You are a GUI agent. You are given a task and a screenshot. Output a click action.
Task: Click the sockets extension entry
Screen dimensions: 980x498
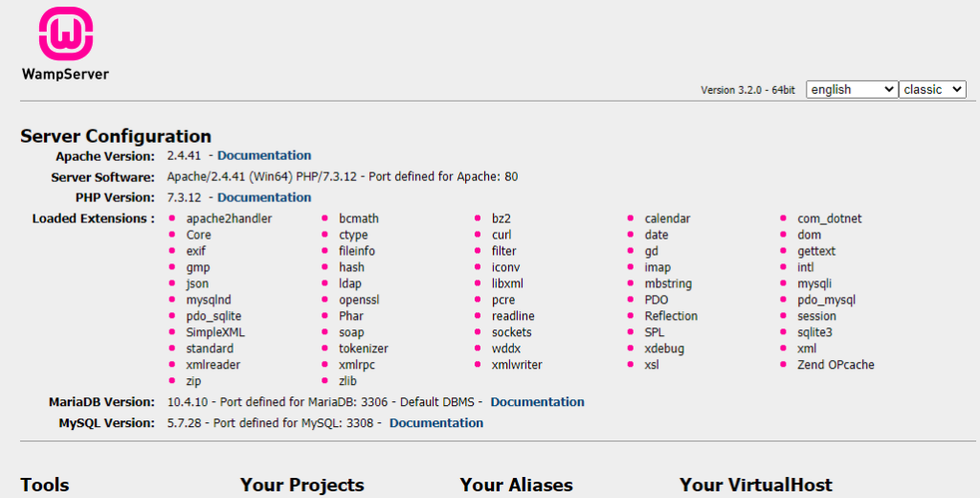point(512,332)
